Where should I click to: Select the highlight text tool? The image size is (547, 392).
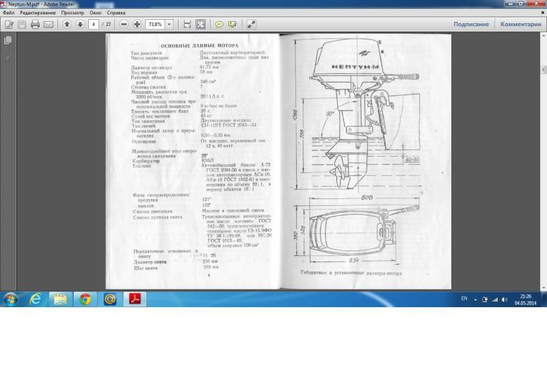pos(232,24)
